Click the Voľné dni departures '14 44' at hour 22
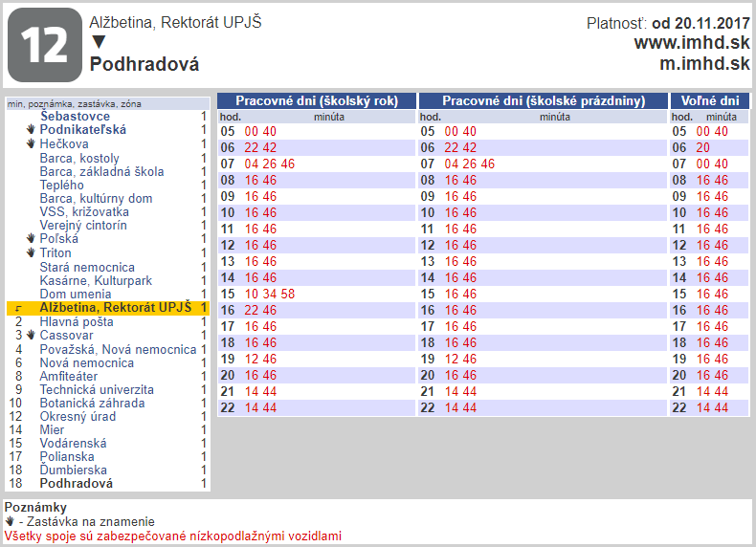This screenshot has height=547, width=756. (x=712, y=407)
